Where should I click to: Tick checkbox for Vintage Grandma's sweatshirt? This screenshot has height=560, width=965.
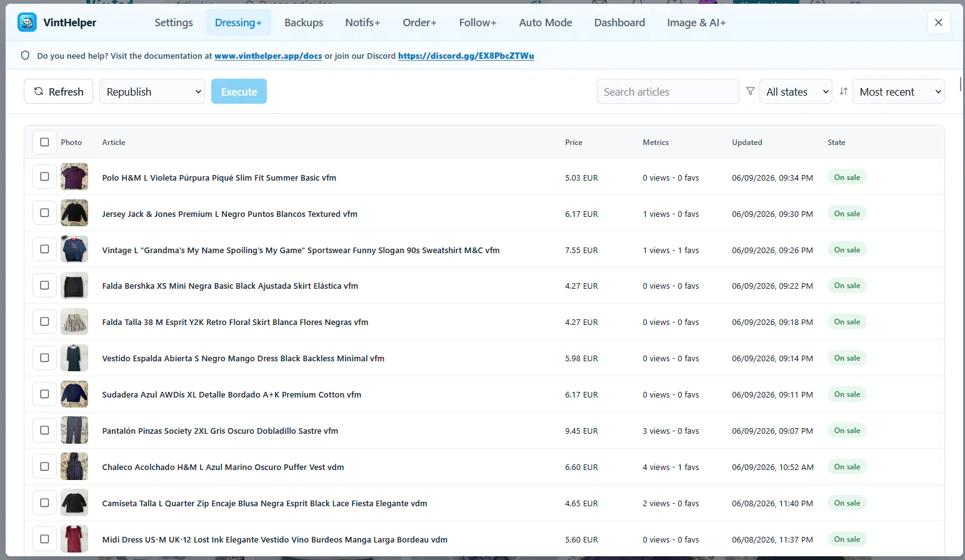(x=44, y=249)
